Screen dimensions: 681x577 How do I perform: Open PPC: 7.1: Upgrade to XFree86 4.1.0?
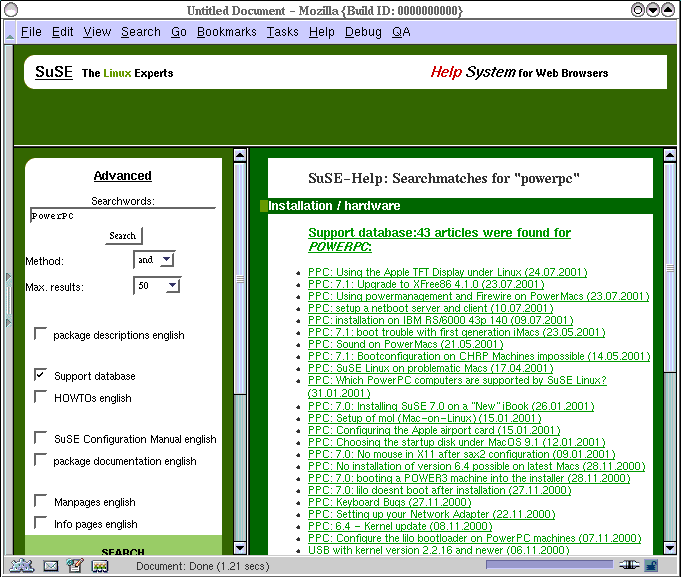[x=426, y=284]
